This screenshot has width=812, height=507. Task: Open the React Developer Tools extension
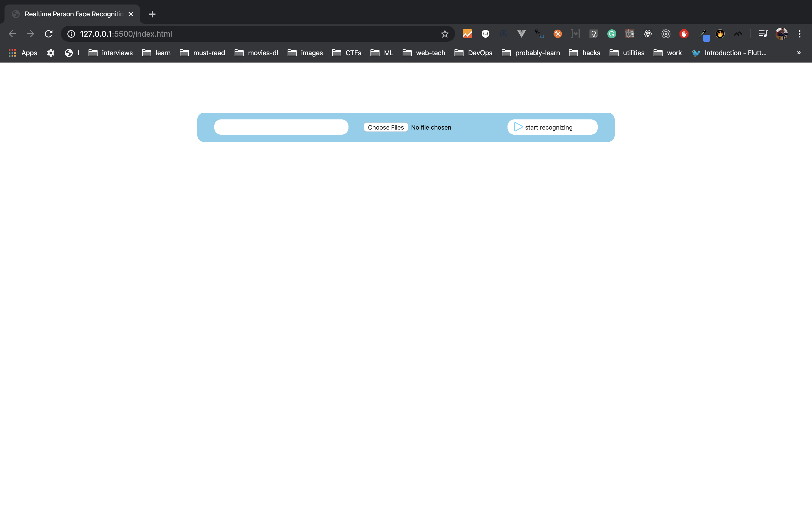(648, 34)
